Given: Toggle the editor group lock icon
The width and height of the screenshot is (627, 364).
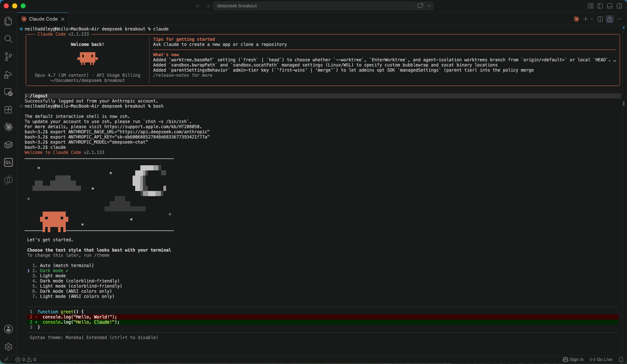Looking at the screenshot, I should pyautogui.click(x=610, y=19).
